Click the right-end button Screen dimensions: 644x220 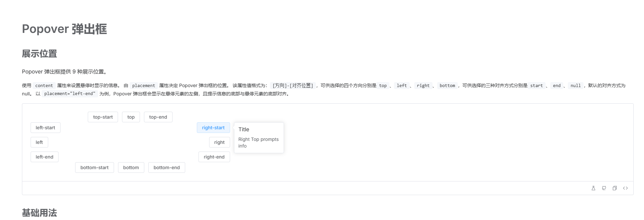pos(214,157)
